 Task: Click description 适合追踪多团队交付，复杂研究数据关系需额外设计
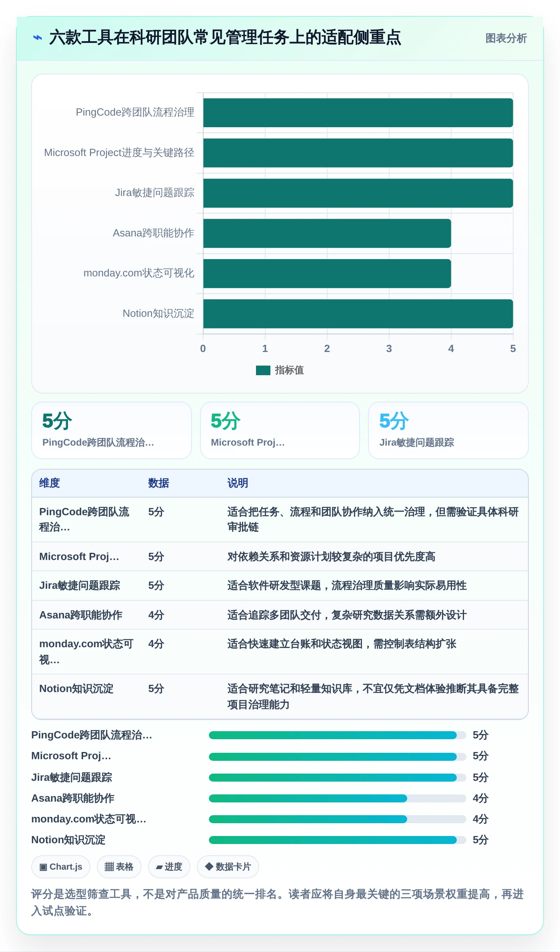click(347, 615)
